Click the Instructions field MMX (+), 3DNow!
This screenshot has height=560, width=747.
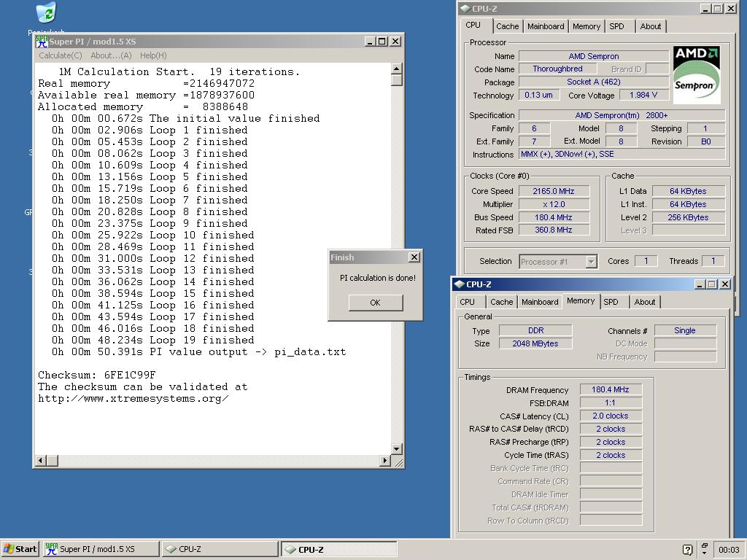pos(622,155)
